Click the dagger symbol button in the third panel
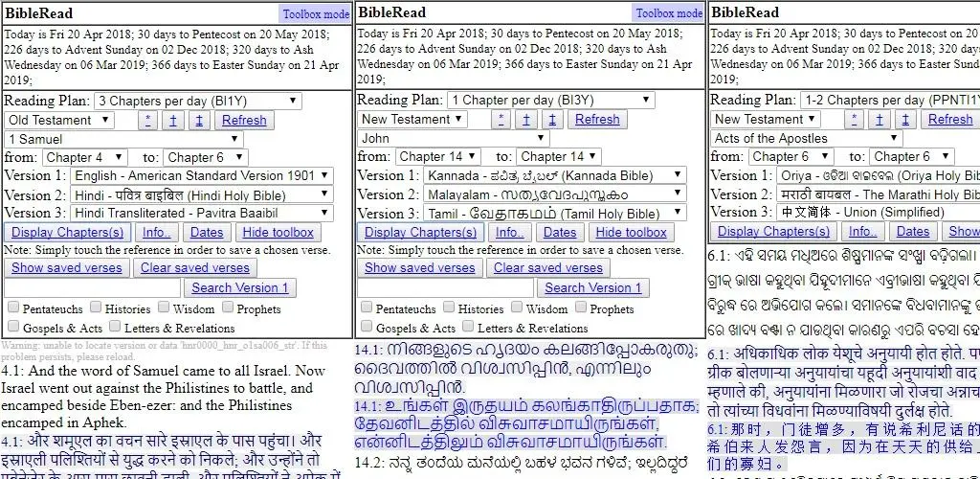Screen dimensions: 980x479 [880, 119]
